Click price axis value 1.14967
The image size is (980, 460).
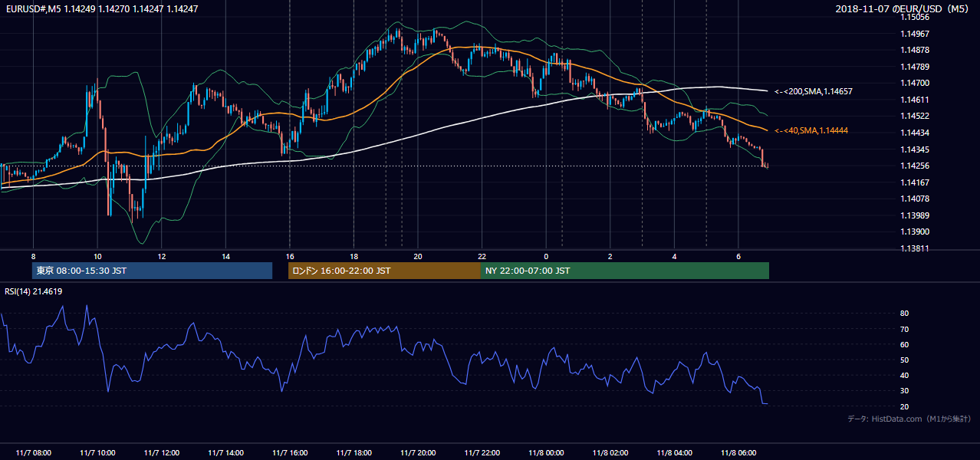[915, 34]
